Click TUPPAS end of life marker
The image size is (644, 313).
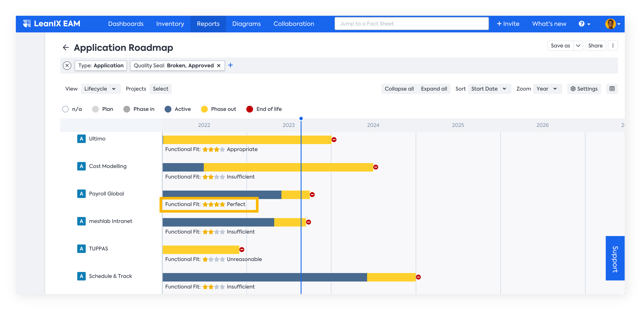click(242, 249)
